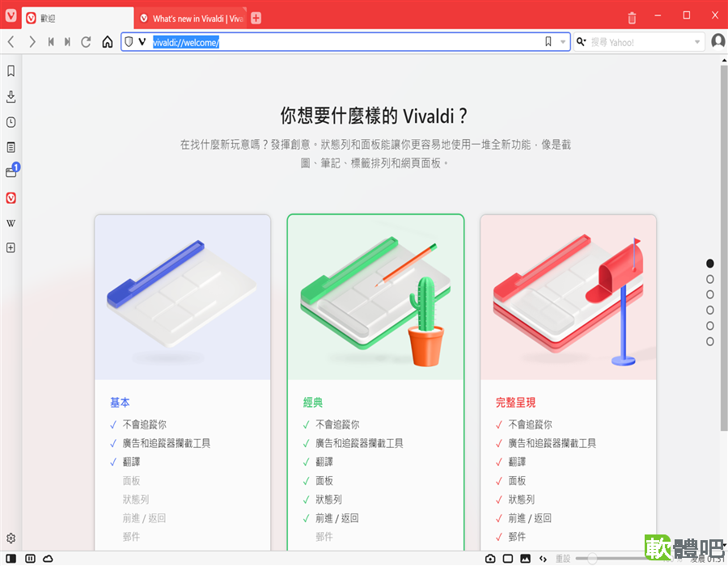Open the Wikipedia web panel
728x566 pixels.
pos(11,223)
